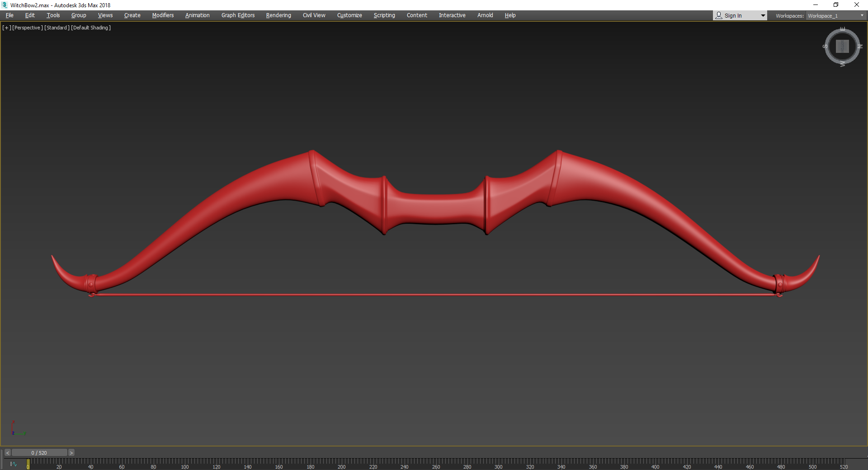Open the Modifiers menu

pyautogui.click(x=163, y=15)
